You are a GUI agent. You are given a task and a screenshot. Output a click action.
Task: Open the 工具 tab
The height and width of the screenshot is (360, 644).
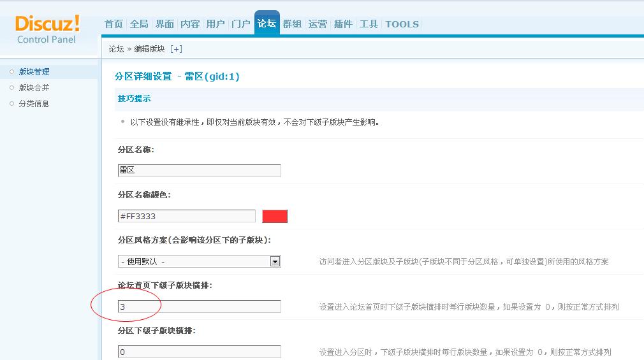pyautogui.click(x=369, y=24)
